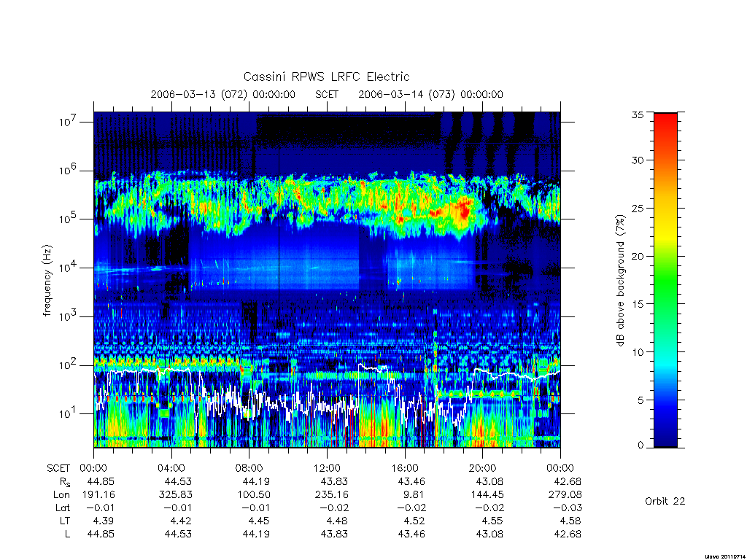Click the 20:00 SCET time label
The width and height of the screenshot is (747, 560).
click(x=482, y=468)
